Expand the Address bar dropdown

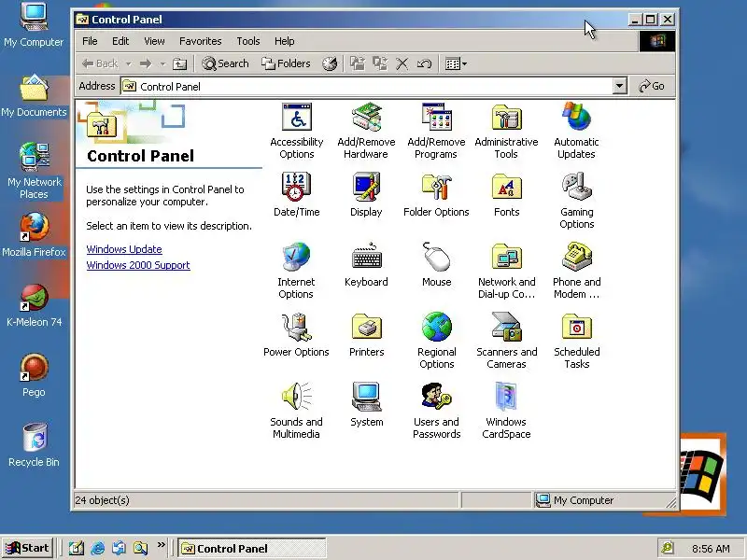[x=619, y=86]
